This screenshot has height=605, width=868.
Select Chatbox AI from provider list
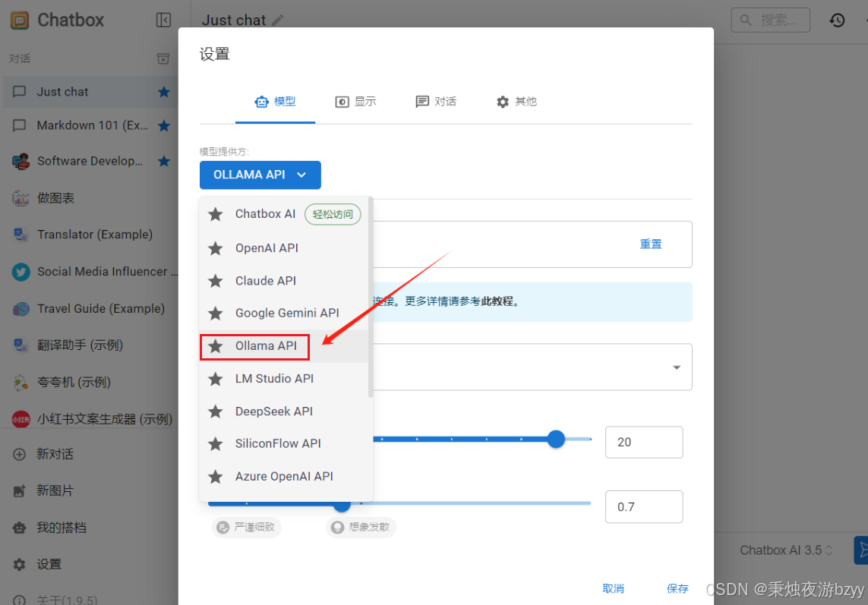[283, 214]
